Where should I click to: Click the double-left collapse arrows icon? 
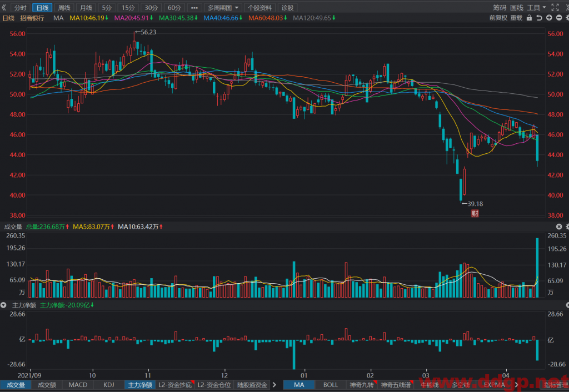4,8
